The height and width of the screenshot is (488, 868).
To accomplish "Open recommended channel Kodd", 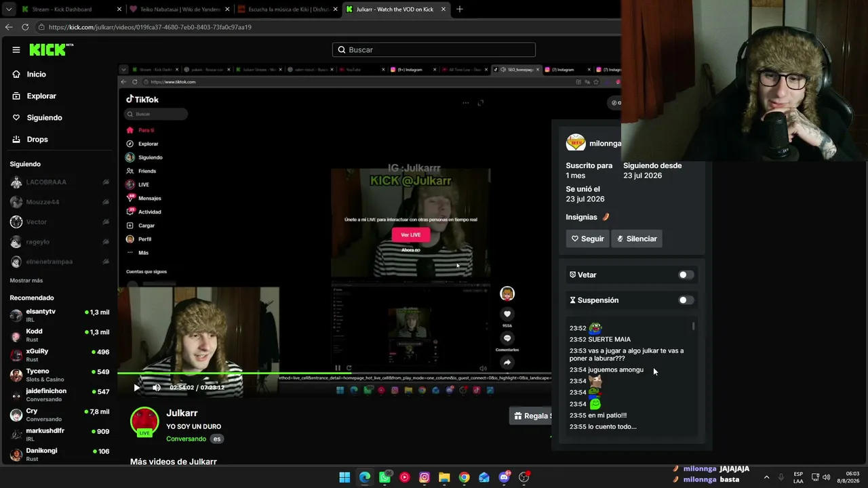I will click(x=60, y=335).
